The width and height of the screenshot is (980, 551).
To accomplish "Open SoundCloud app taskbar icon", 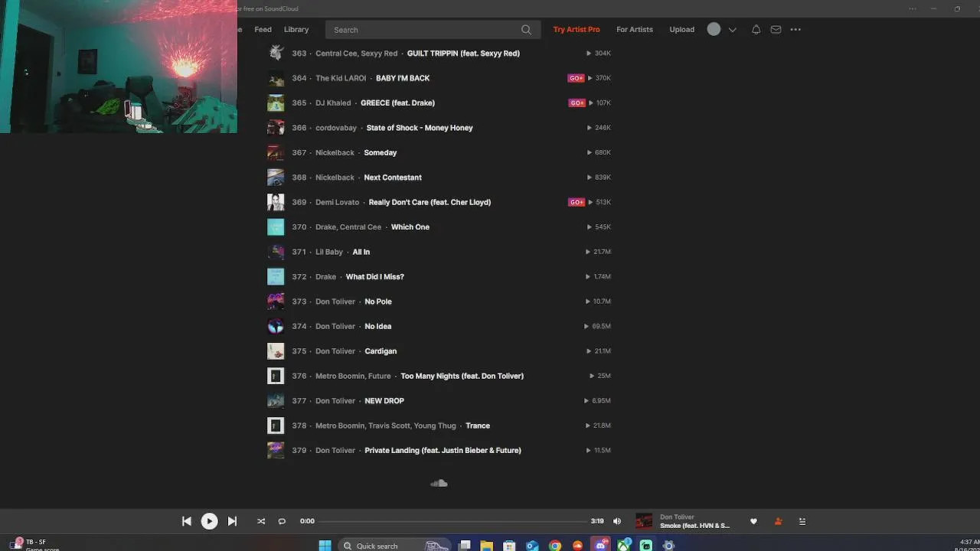I will pyautogui.click(x=577, y=546).
